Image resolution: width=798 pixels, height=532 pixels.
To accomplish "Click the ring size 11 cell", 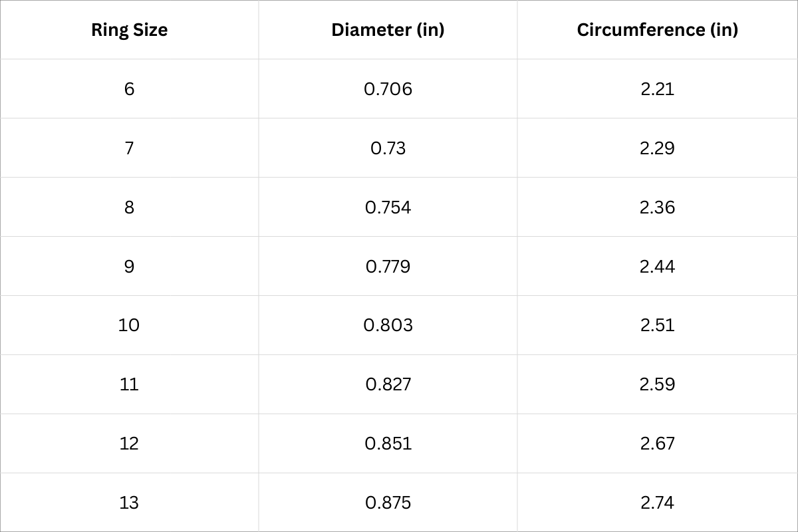I will [129, 384].
